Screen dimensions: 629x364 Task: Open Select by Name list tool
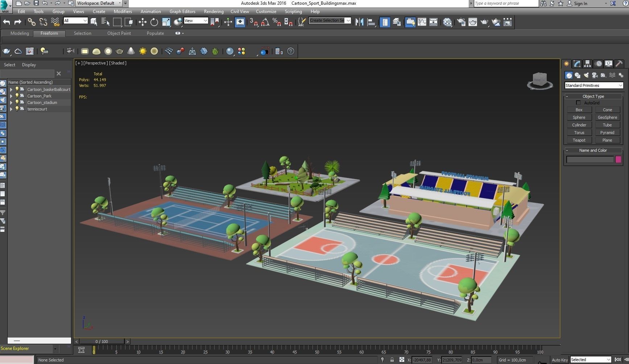click(x=105, y=22)
